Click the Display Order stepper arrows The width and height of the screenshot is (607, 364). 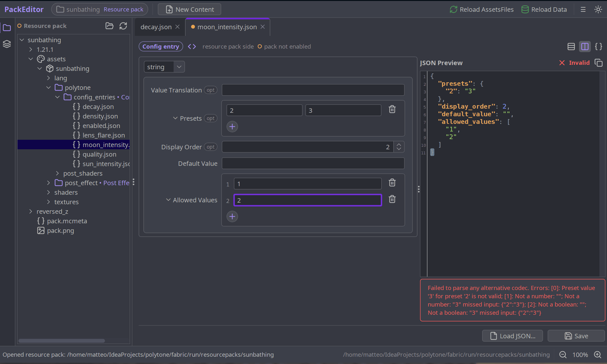[399, 147]
